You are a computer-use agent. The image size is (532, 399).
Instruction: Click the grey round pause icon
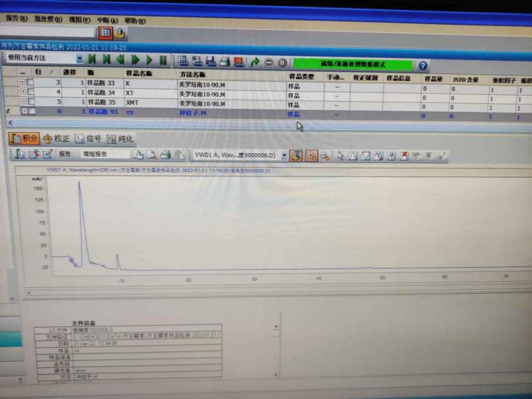coord(283,63)
